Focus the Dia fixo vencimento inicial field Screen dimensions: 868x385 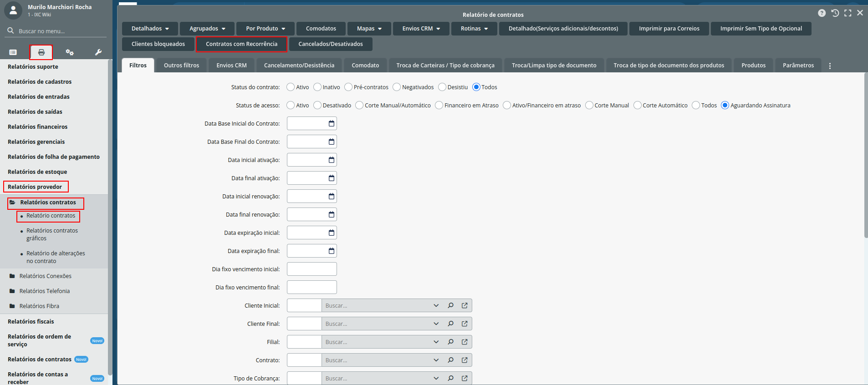[x=312, y=269]
